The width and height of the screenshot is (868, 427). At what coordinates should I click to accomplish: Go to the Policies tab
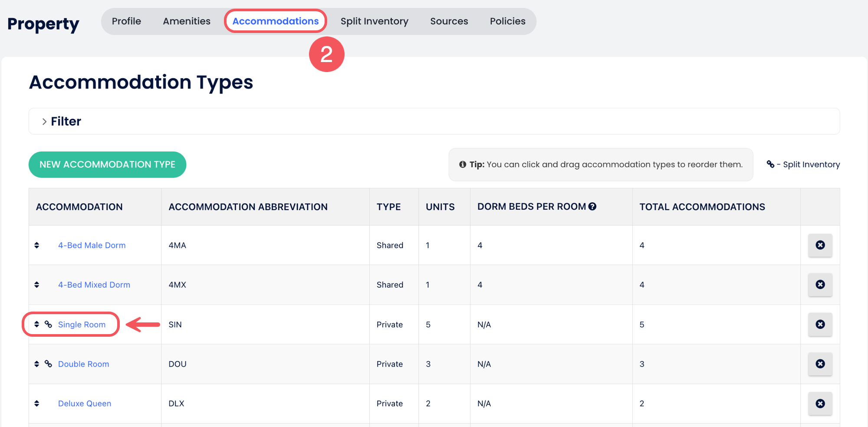(x=507, y=21)
